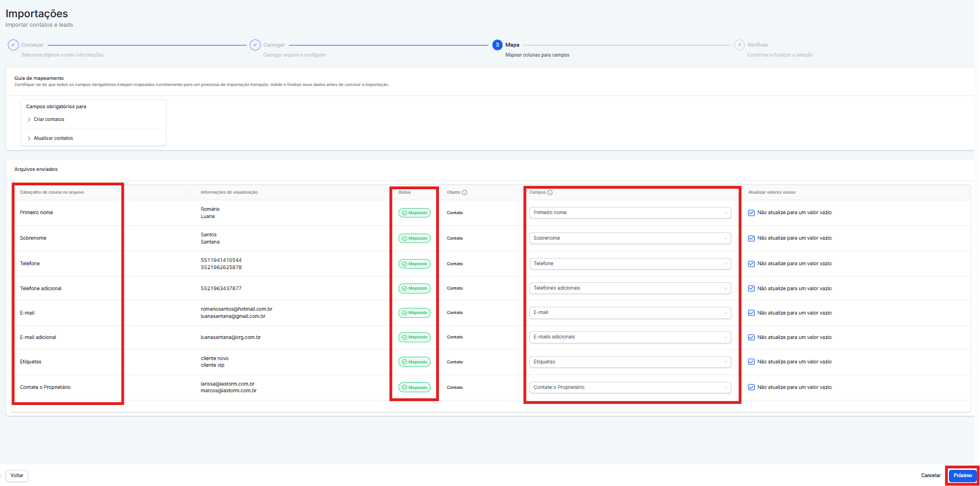Click the info icon beside Campos header
The width and height of the screenshot is (980, 486).
coord(550,193)
